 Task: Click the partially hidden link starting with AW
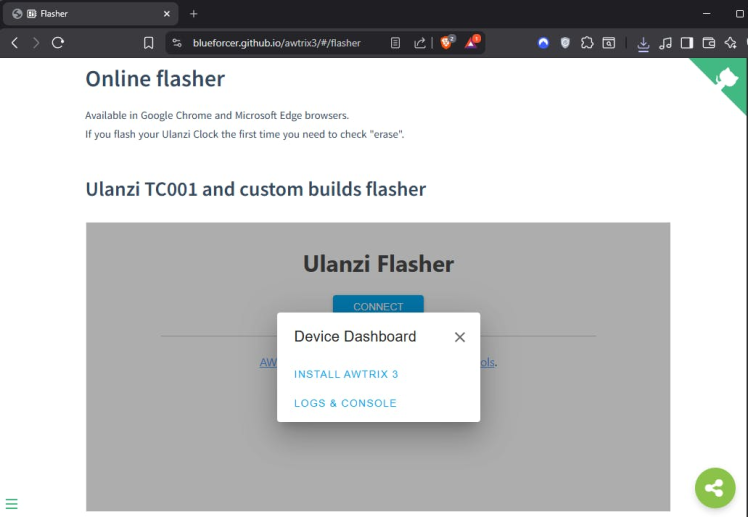268,362
